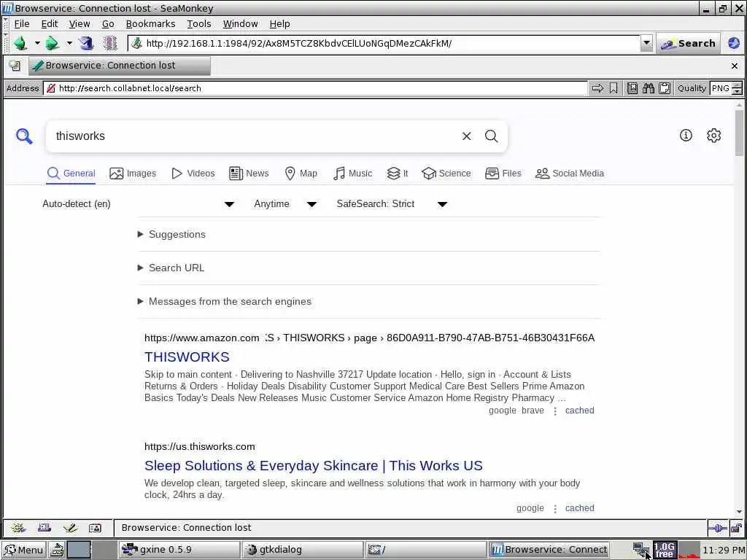Image resolution: width=747 pixels, height=560 pixels.
Task: Click the Browservice bookmark flag icon
Action: click(x=614, y=88)
